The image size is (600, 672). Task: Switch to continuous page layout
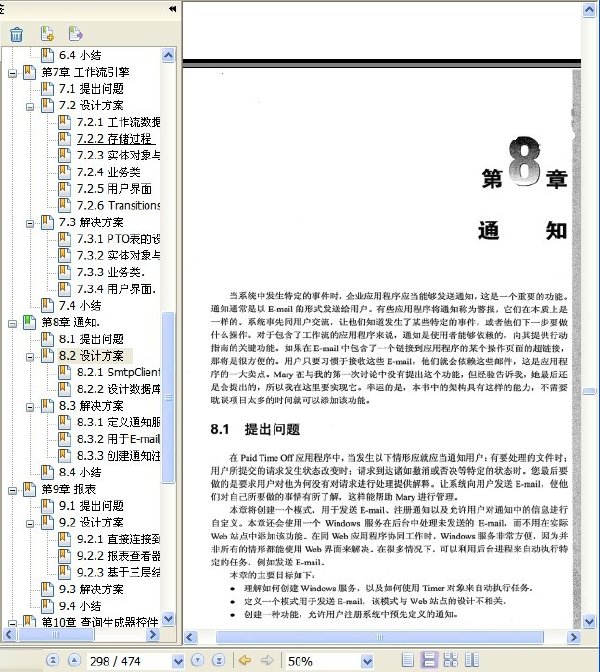point(429,660)
